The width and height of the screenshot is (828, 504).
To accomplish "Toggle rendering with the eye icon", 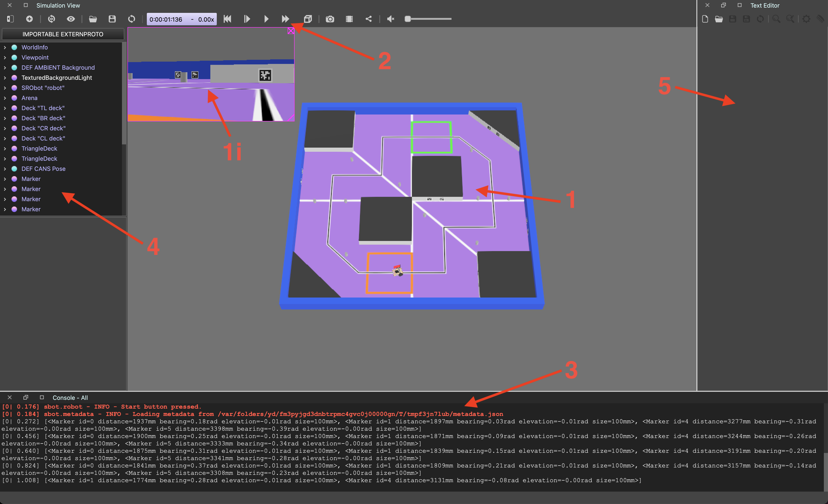I will point(71,19).
